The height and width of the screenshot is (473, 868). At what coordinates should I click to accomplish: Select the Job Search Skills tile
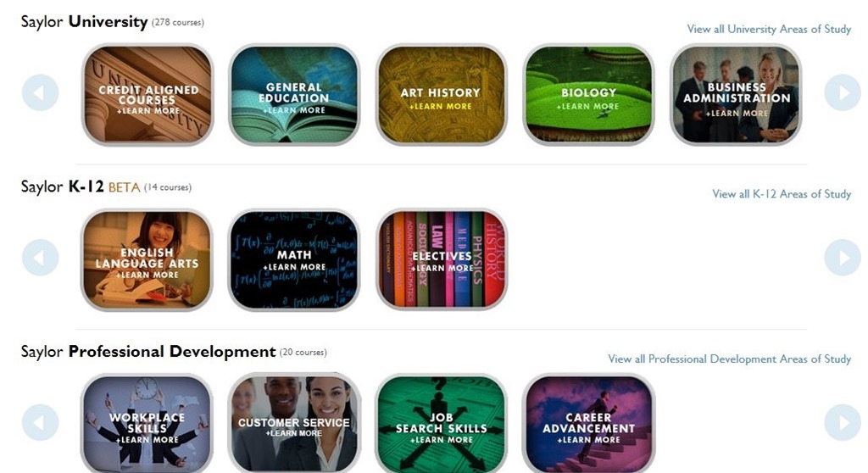tap(441, 424)
